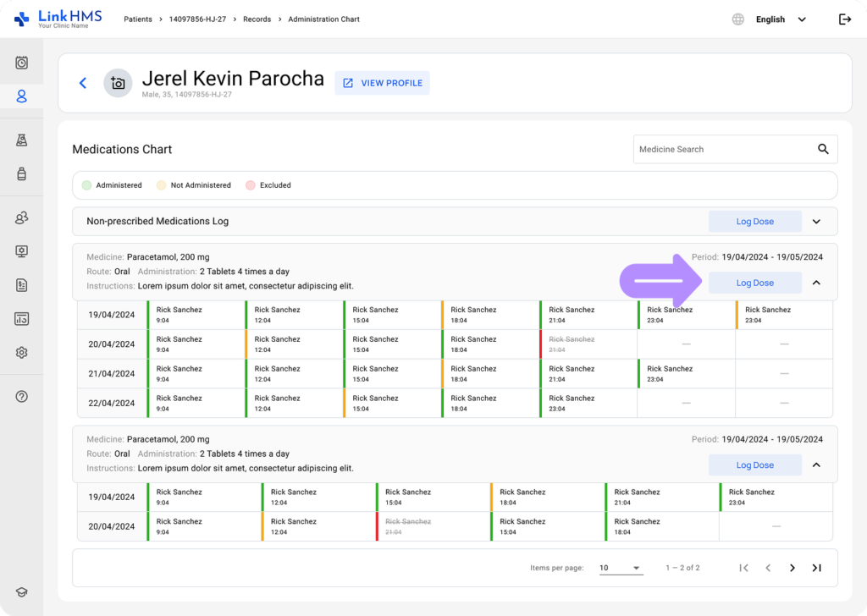Image resolution: width=867 pixels, height=616 pixels.
Task: Click the VIEW PROFILE button
Action: [x=382, y=83]
